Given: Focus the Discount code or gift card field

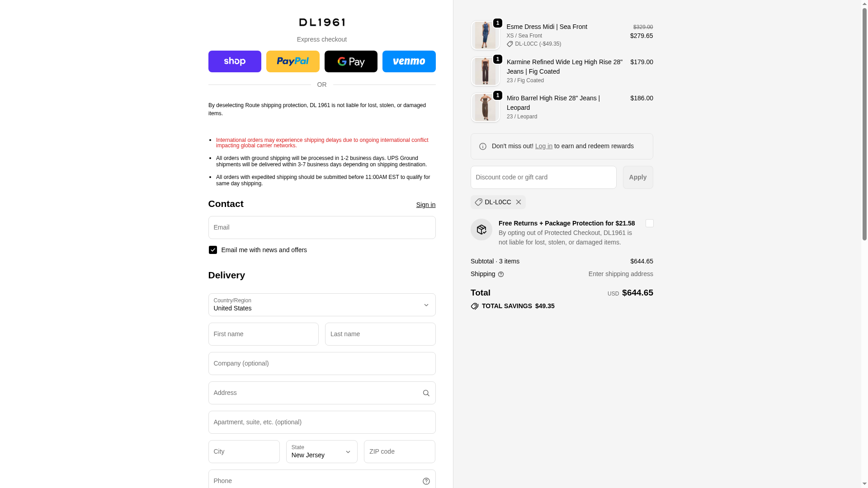Looking at the screenshot, I should (543, 177).
